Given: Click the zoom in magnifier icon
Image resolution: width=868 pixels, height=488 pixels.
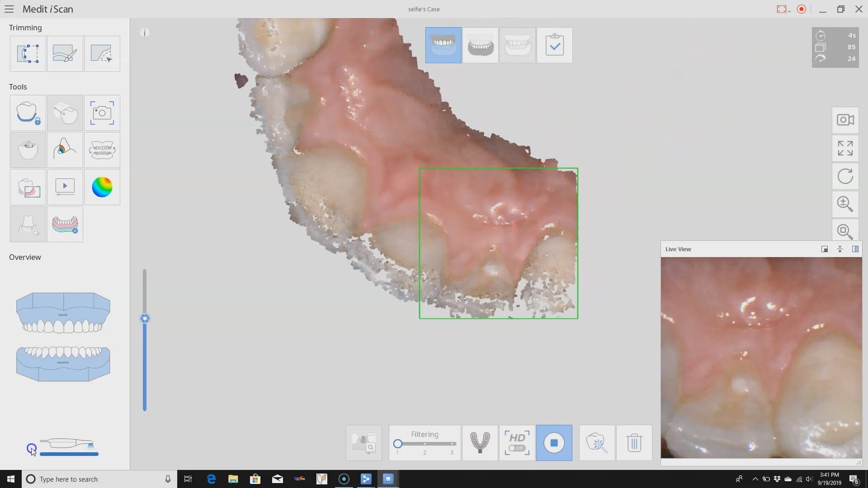Looking at the screenshot, I should 845,204.
